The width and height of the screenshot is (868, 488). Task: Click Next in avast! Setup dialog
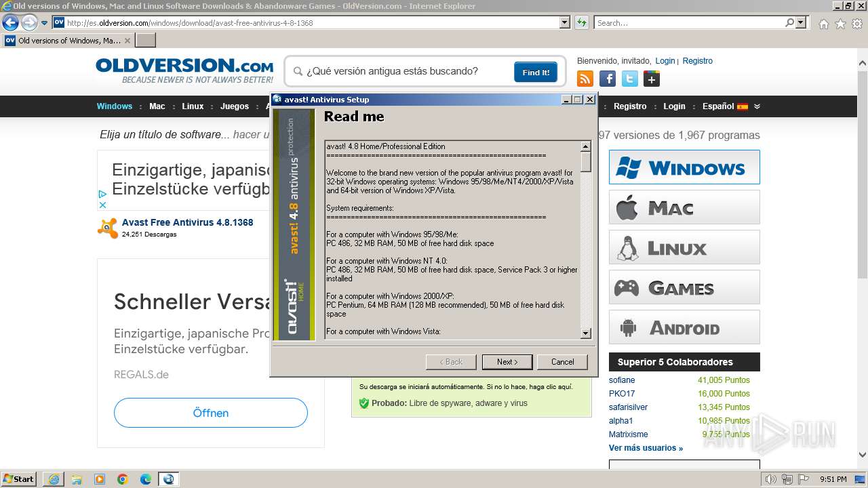(x=507, y=362)
